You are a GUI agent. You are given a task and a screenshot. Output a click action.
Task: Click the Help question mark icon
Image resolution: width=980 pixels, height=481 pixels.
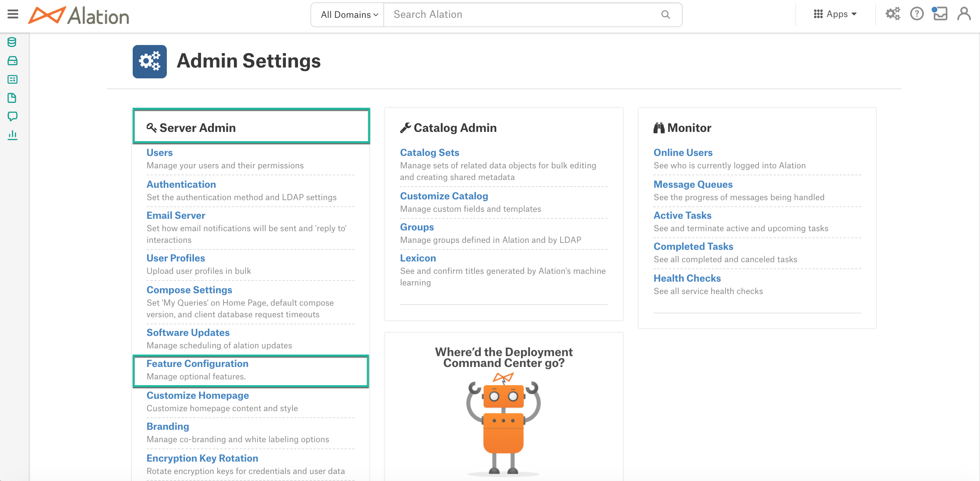coord(915,14)
